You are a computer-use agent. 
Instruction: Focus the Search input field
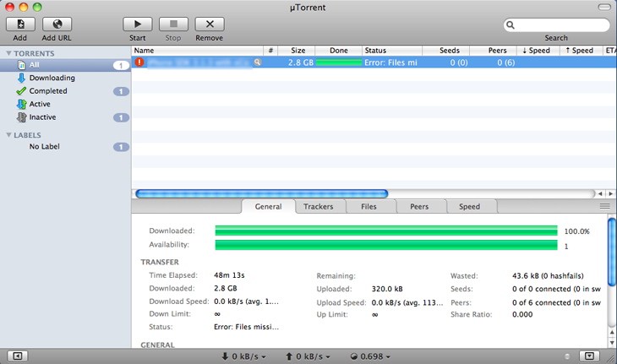pos(556,25)
